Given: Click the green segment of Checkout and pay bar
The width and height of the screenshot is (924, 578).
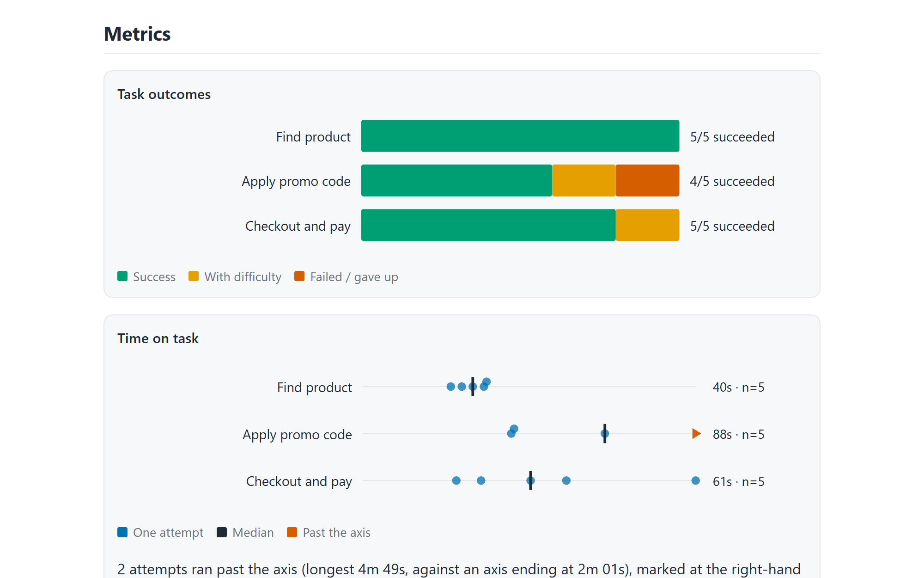Looking at the screenshot, I should coord(488,225).
